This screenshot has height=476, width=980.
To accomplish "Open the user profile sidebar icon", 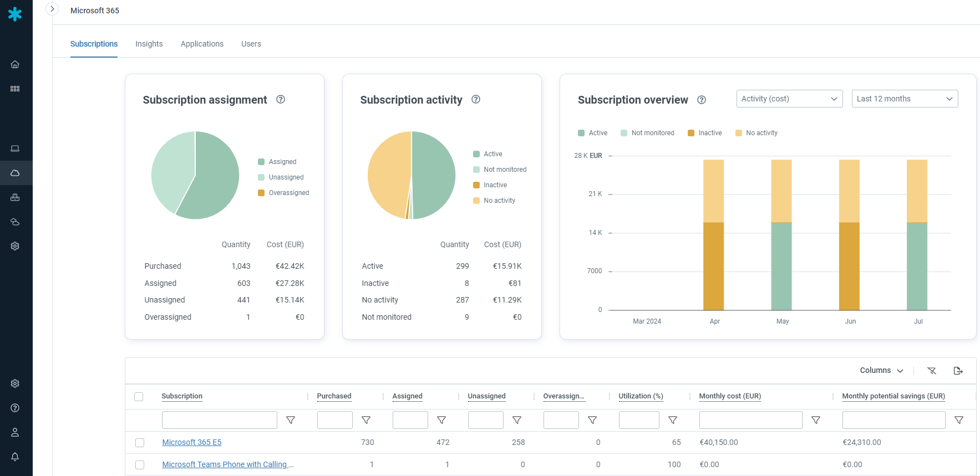I will pyautogui.click(x=15, y=432).
